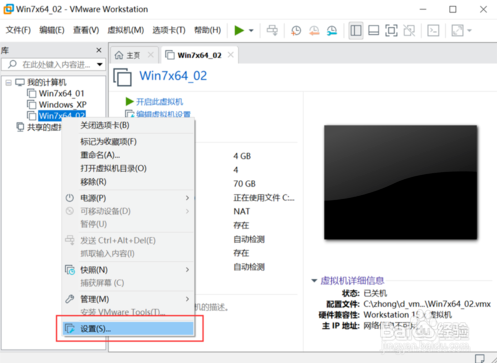Click the 70 GB hard disk value
This screenshot has width=497, height=363.
(244, 184)
